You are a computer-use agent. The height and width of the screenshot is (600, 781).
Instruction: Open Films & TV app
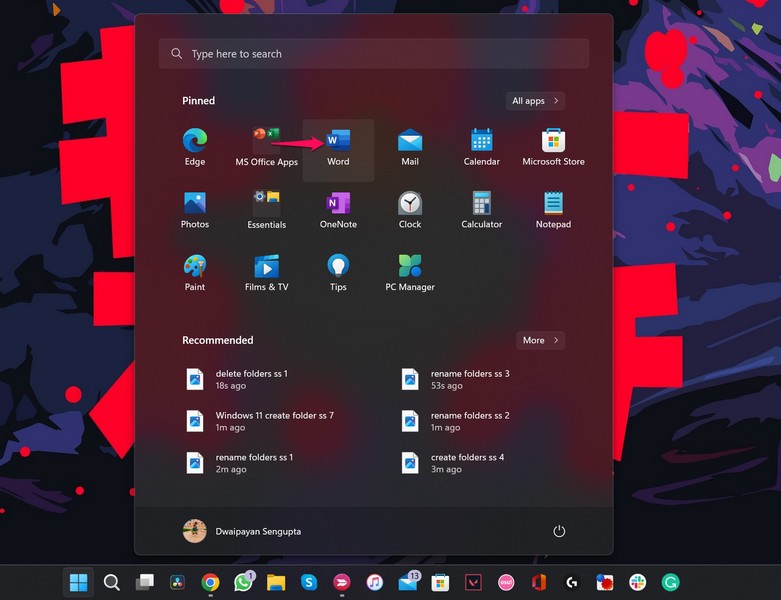tap(266, 273)
